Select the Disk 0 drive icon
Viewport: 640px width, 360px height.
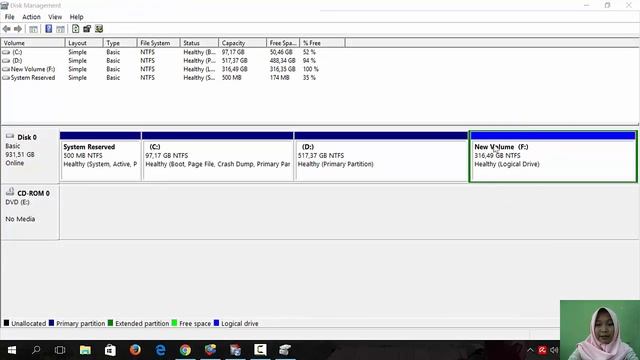10,136
